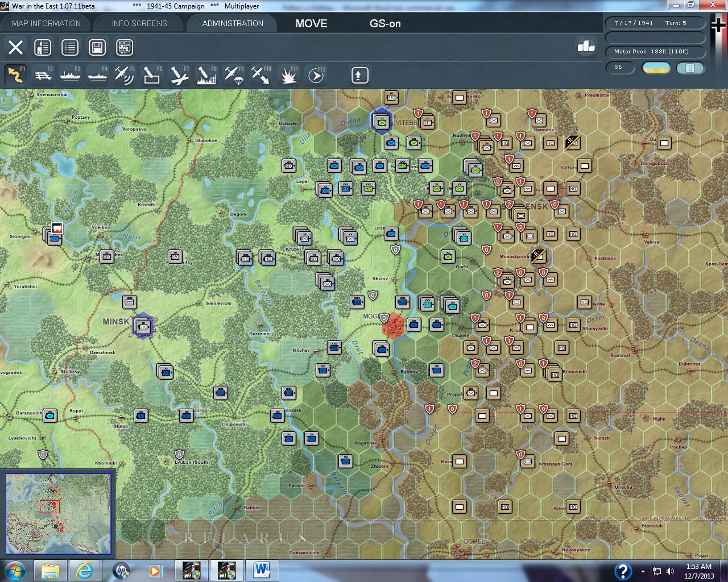Select the F7 bomb airfield mode icon
This screenshot has width=728, height=582.
point(179,75)
